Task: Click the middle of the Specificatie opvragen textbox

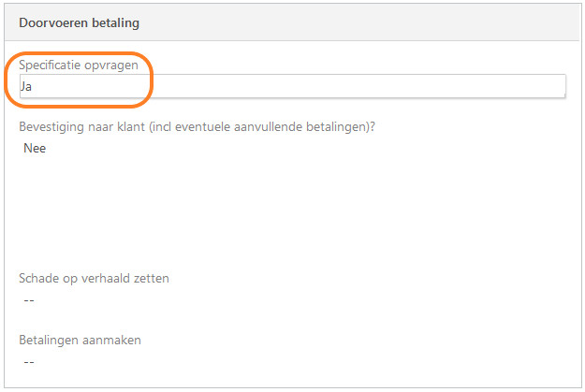Action: point(292,86)
